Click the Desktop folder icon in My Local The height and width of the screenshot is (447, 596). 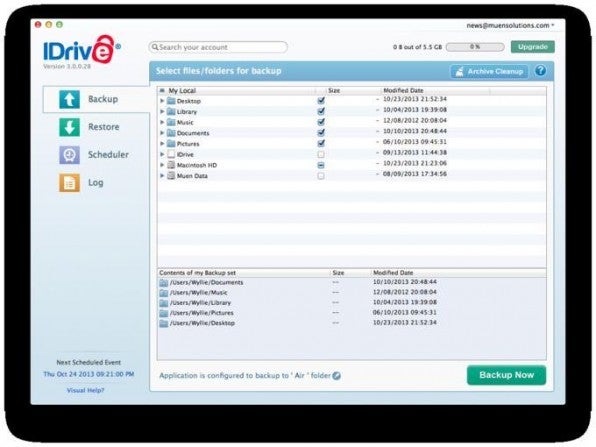pyautogui.click(x=171, y=101)
